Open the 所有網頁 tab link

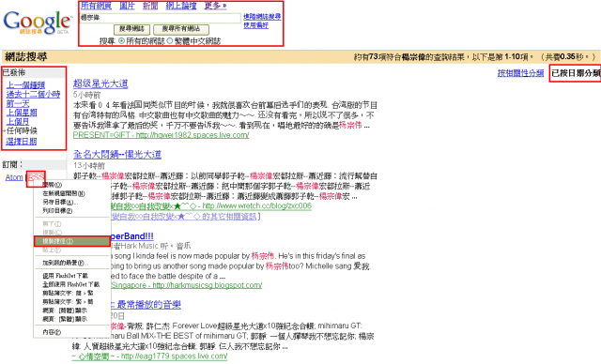(96, 6)
